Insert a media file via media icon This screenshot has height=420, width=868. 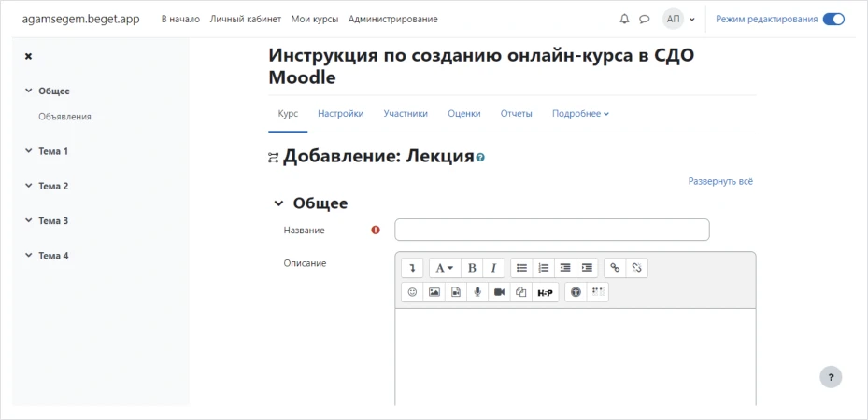[x=456, y=292]
